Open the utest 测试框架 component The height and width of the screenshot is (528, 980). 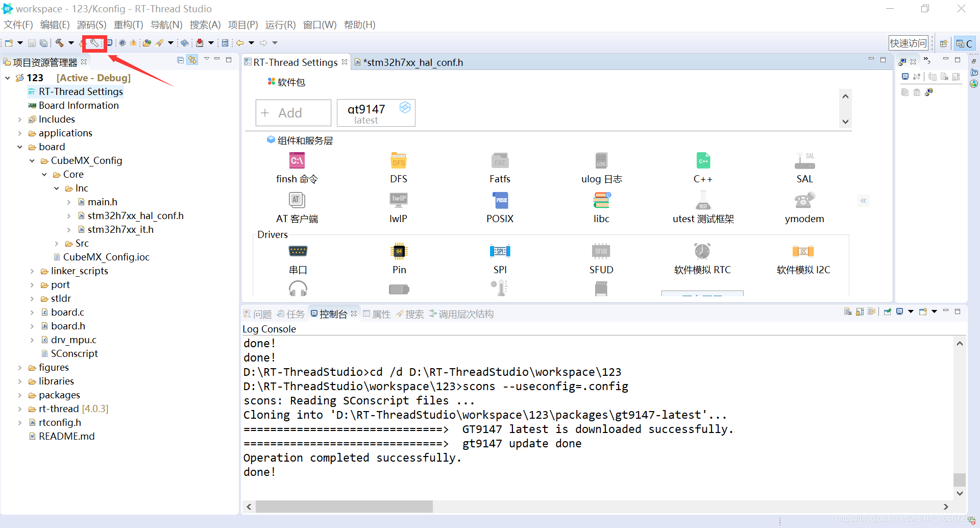coord(703,208)
